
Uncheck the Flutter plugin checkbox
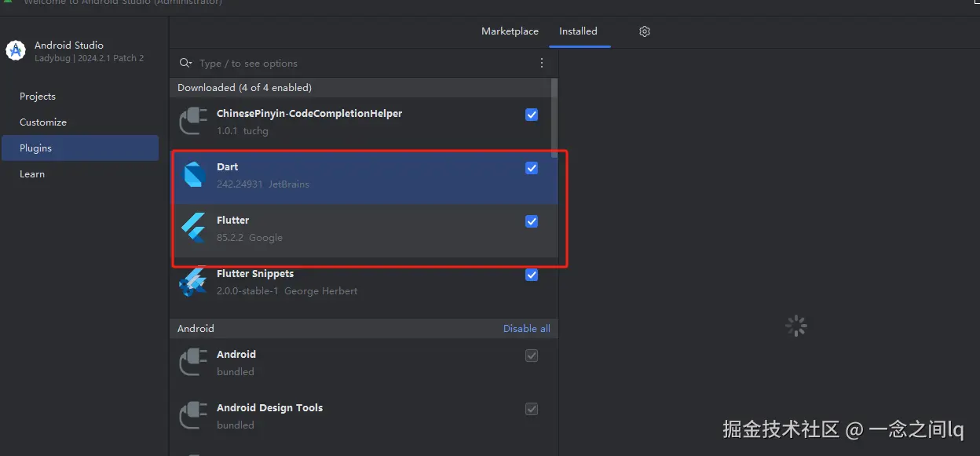532,221
